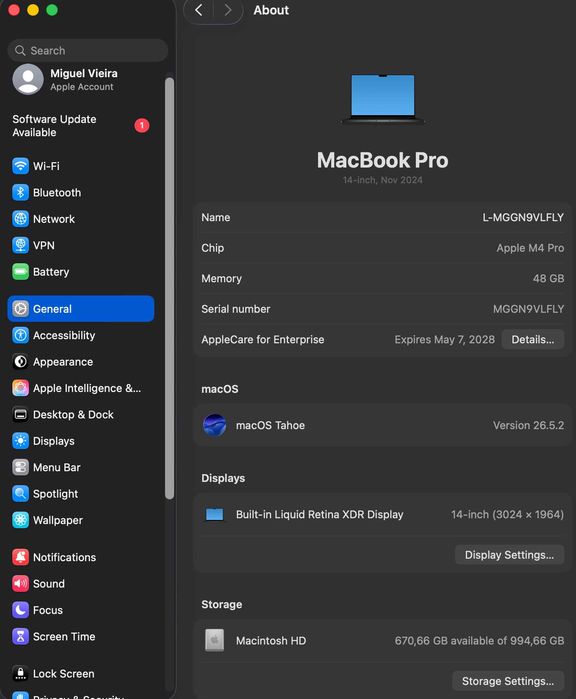Open the Apple Account label
This screenshot has height=699, width=576.
click(82, 87)
